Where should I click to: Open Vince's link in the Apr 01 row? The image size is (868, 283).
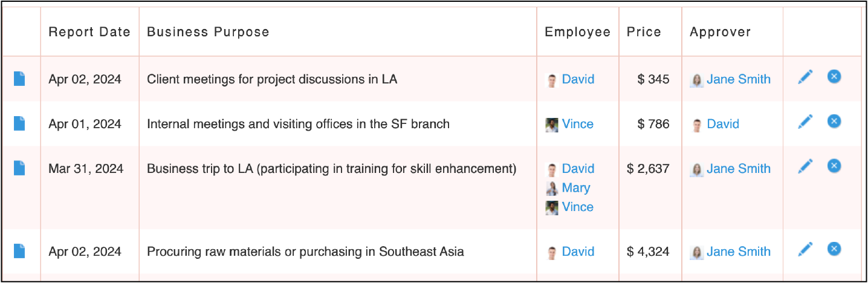point(577,124)
